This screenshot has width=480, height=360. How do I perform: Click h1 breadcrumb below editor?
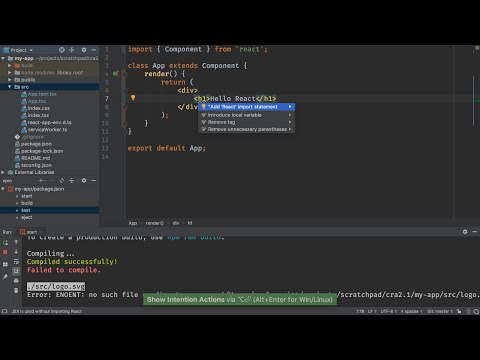(x=190, y=223)
